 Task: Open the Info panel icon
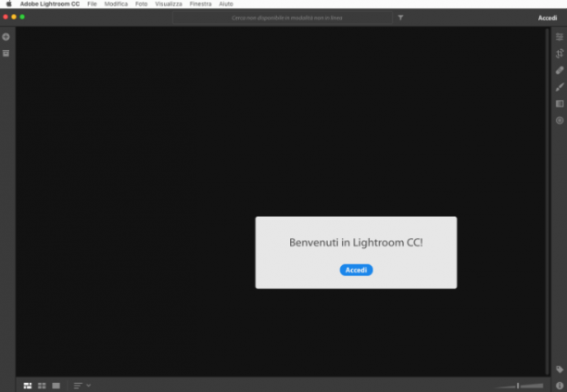(x=560, y=386)
